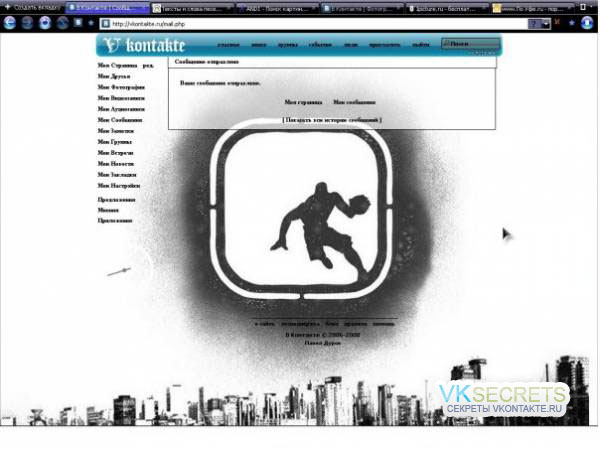Switch to the 'ipicture.ru - бесплат...' tab

tap(447, 8)
